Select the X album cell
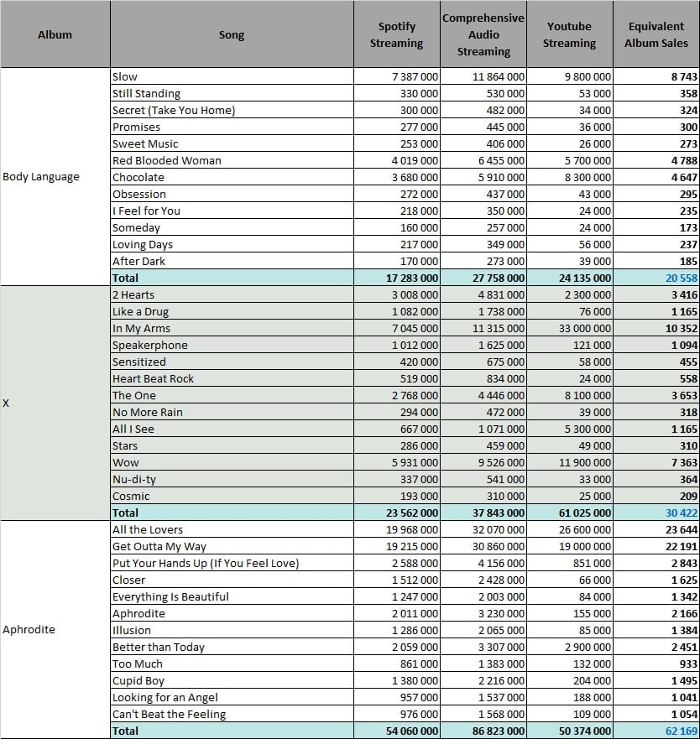 click(x=55, y=403)
